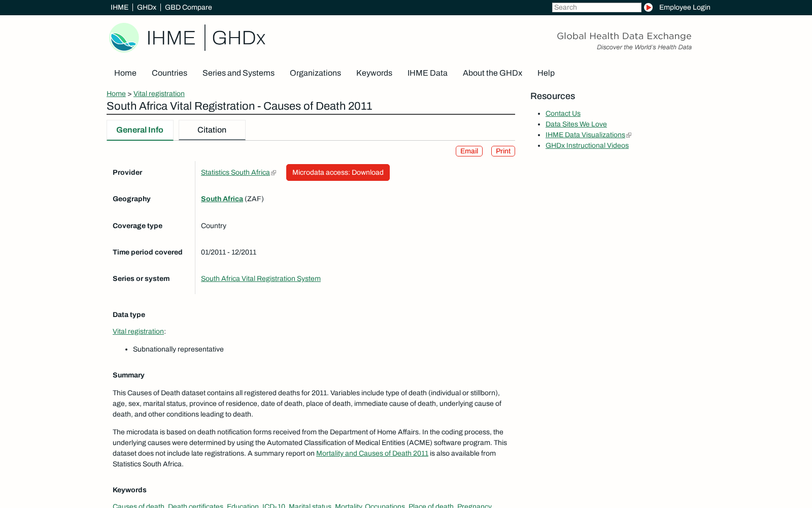Focus the Search input field
Screen dimensions: 812x508
point(596,7)
